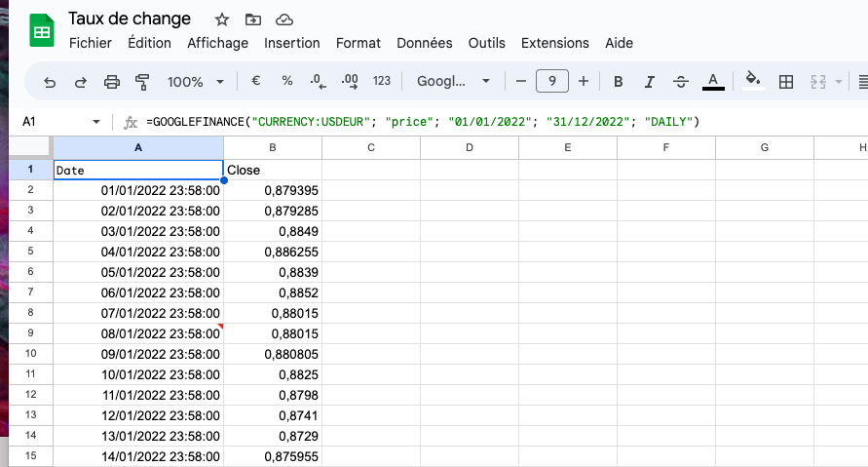868x467 pixels.
Task: Open the Aide menu
Action: [619, 43]
